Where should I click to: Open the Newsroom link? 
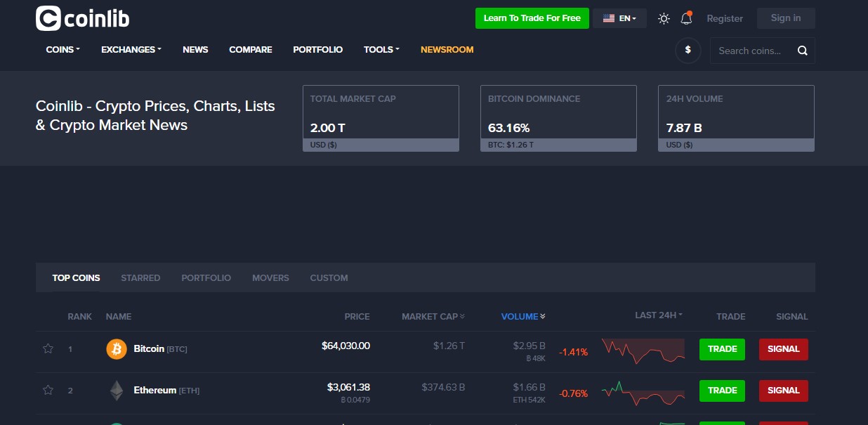[x=447, y=50]
